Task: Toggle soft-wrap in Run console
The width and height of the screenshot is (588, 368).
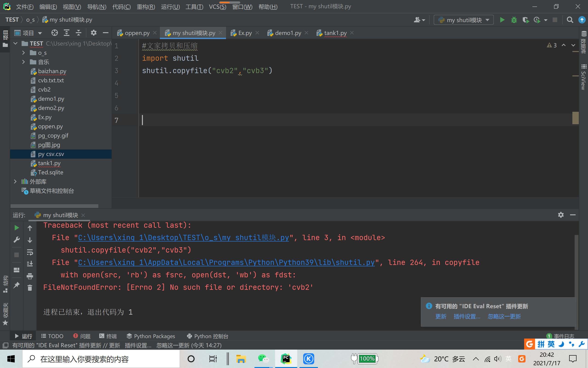Action: click(x=30, y=252)
